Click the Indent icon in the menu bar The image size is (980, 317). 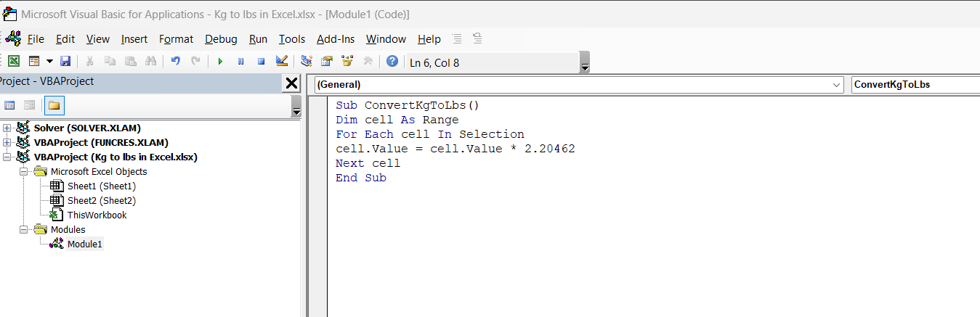click(x=456, y=39)
